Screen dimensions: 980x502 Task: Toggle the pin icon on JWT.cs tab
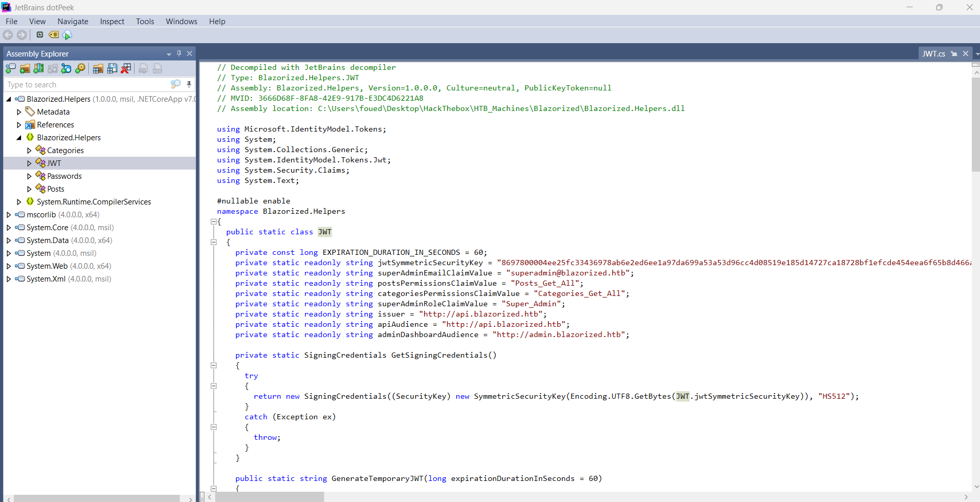tap(954, 53)
